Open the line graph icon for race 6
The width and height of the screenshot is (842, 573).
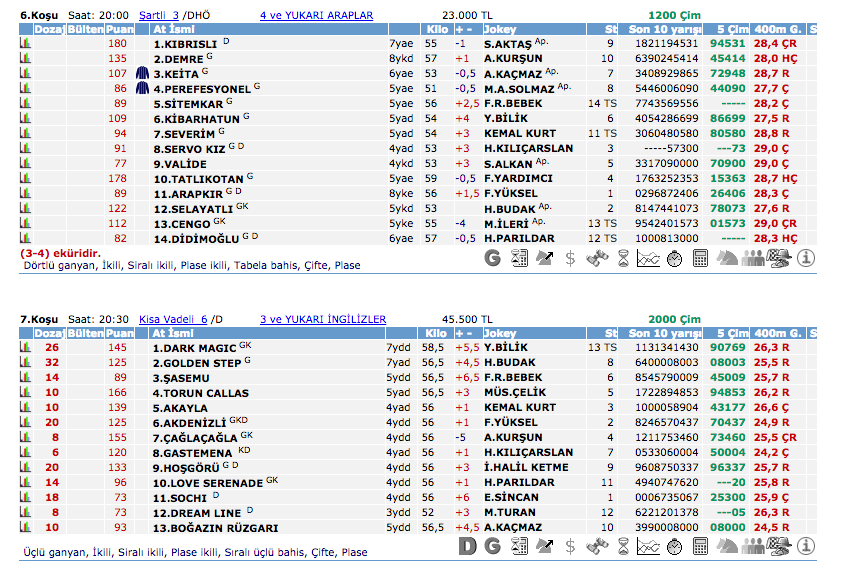coord(649,258)
